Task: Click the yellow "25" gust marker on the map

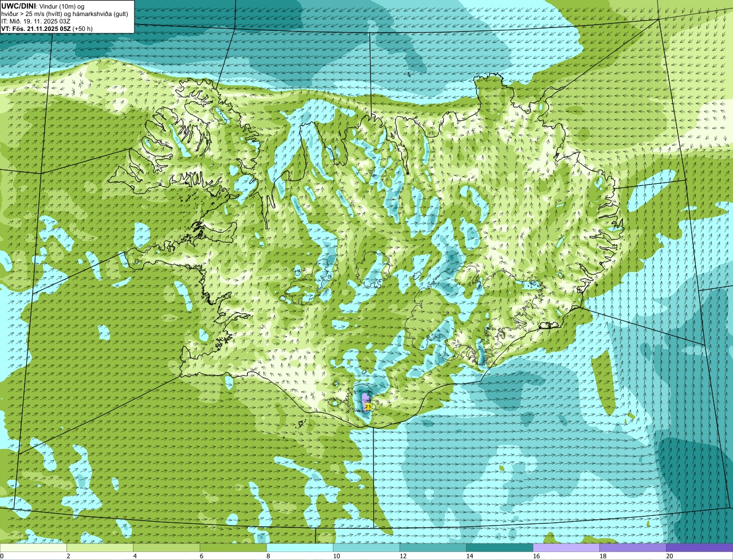Action: (368, 407)
